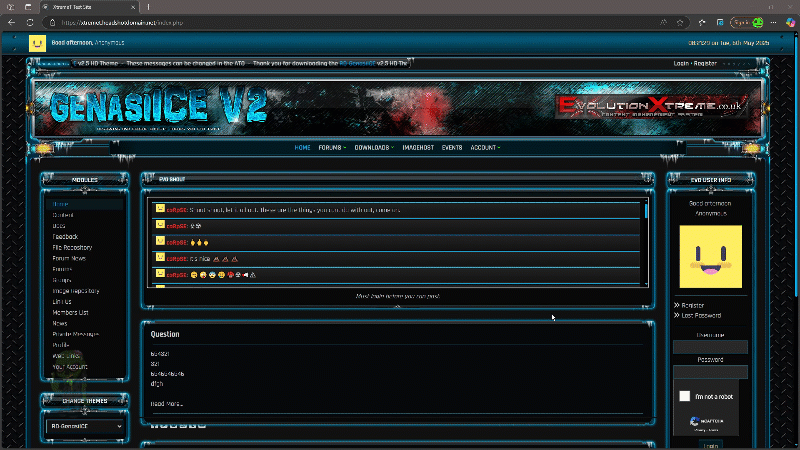Select Home in Modules sidebar
This screenshot has height=450, width=800.
coord(60,204)
